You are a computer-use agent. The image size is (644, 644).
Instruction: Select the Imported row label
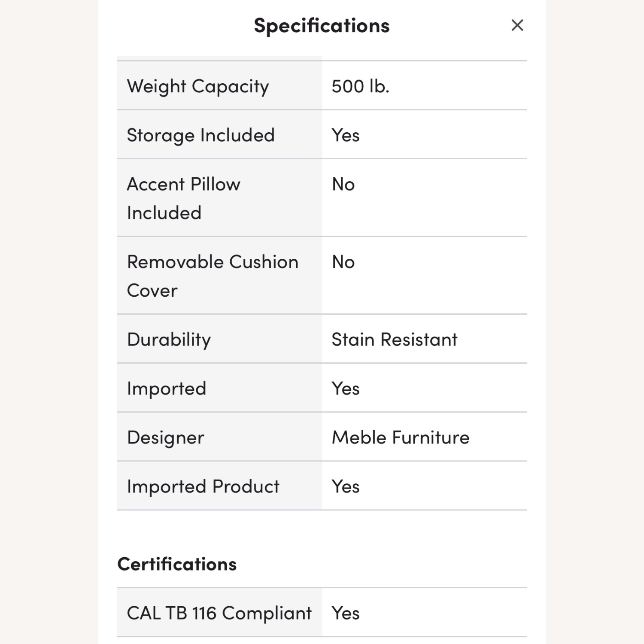(x=167, y=389)
